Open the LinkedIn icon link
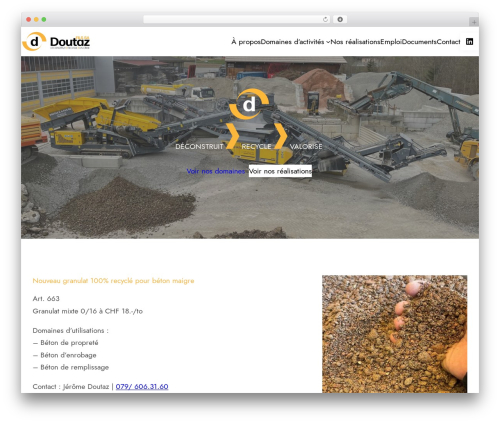500x423 pixels. click(x=469, y=42)
